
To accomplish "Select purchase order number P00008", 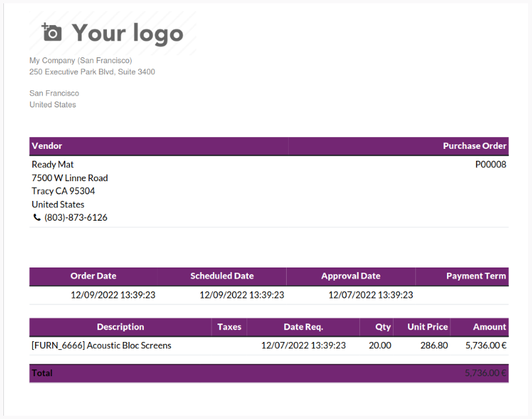I will coord(490,164).
